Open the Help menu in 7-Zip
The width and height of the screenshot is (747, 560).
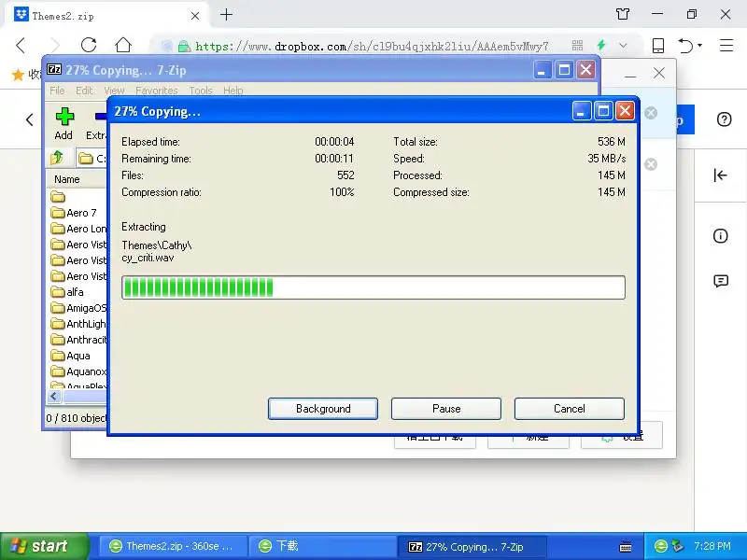233,91
